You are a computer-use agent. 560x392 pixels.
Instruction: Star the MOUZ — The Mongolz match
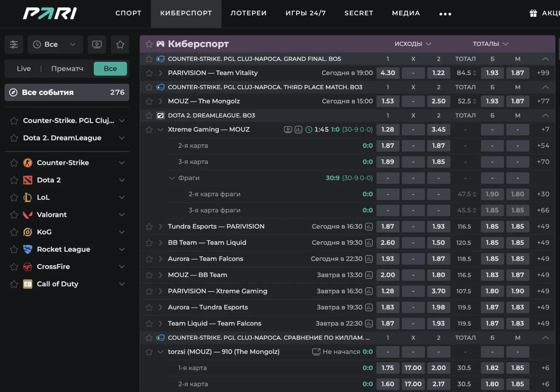[x=149, y=101]
